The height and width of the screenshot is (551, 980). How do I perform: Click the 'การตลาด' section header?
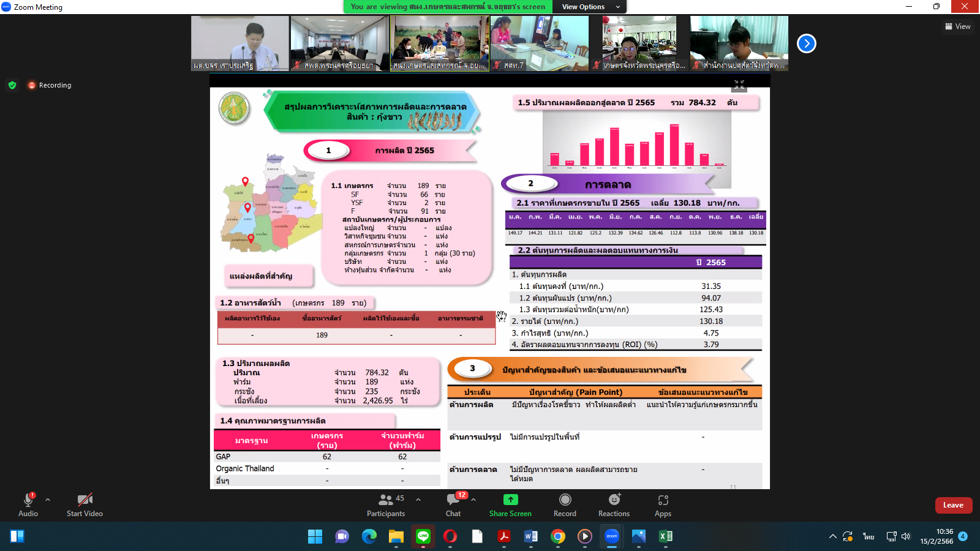click(x=608, y=184)
